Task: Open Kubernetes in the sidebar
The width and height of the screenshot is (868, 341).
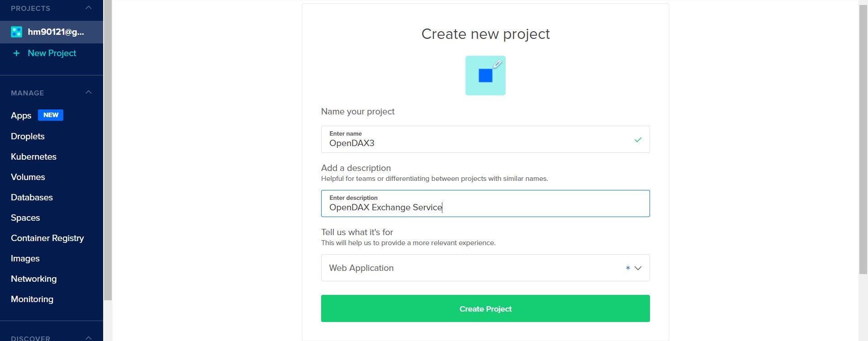Action: [x=33, y=156]
